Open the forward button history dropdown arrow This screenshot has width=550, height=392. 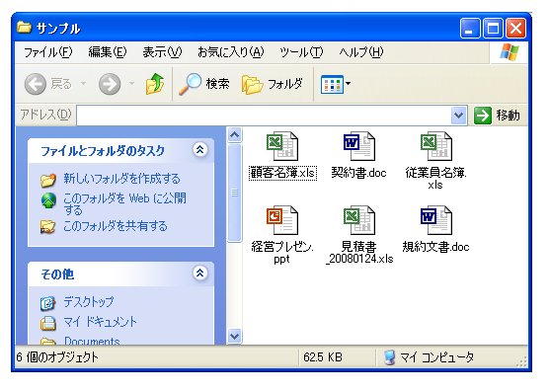(x=132, y=84)
